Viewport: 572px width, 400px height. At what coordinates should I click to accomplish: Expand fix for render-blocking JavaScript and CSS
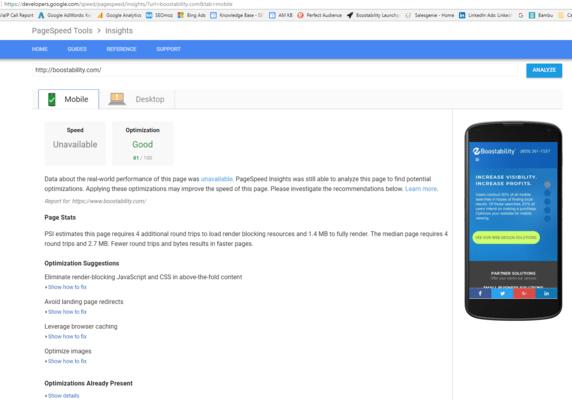pos(67,287)
